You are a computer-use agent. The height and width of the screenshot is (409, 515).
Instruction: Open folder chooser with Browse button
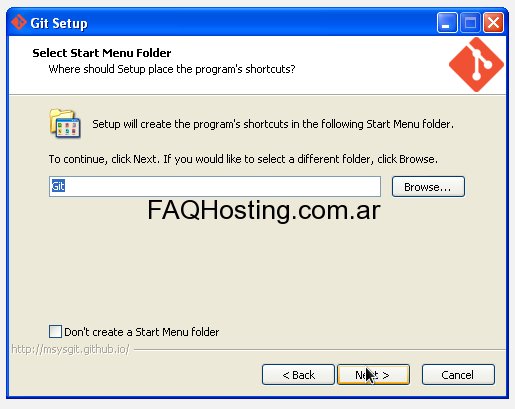pos(428,187)
